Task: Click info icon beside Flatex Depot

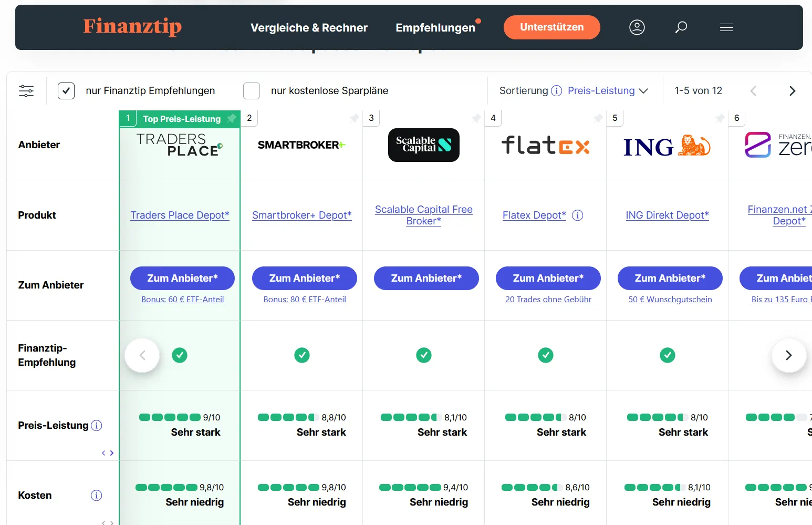Action: (577, 215)
